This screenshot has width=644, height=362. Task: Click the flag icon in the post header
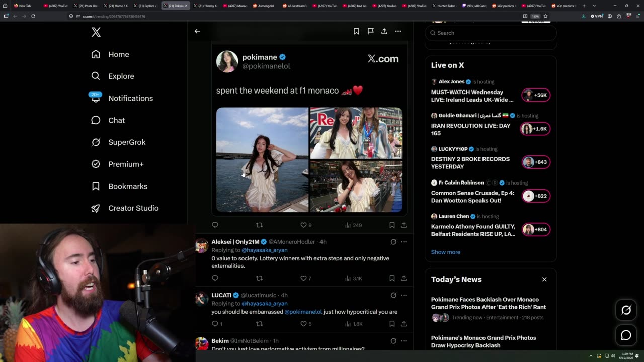coord(370,31)
